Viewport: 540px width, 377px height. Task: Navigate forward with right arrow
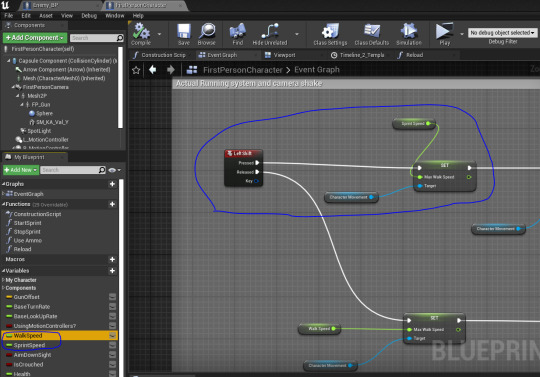170,70
